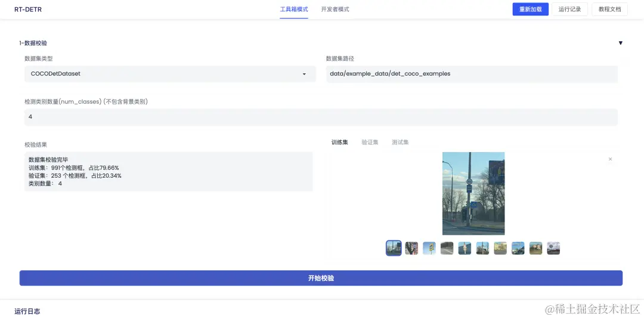
Task: Switch to 工具箱模式 tab
Action: coord(293,10)
